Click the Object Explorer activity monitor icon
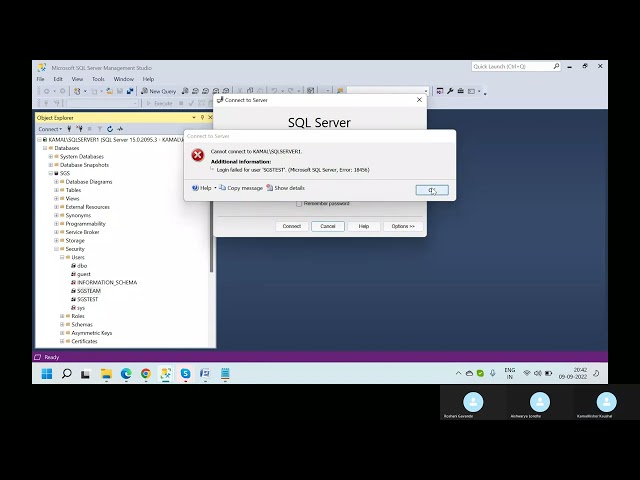The width and height of the screenshot is (640, 480). [120, 129]
